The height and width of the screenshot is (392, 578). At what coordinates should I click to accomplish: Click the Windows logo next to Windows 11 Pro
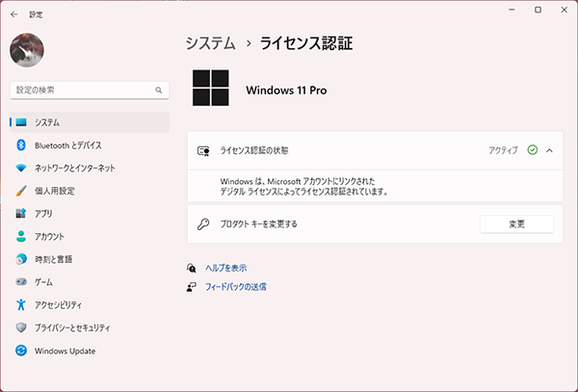(210, 88)
